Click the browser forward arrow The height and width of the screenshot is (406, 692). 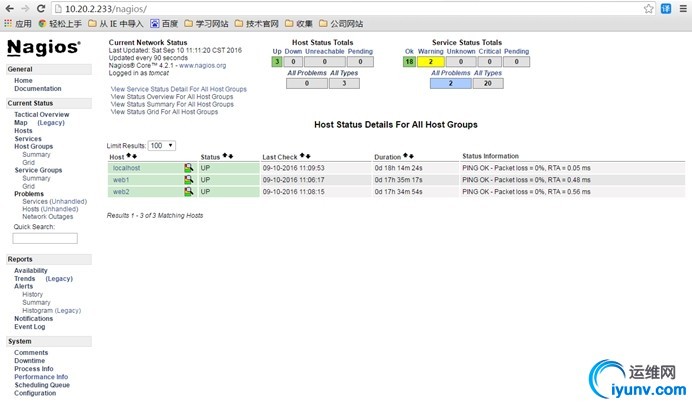pos(25,8)
